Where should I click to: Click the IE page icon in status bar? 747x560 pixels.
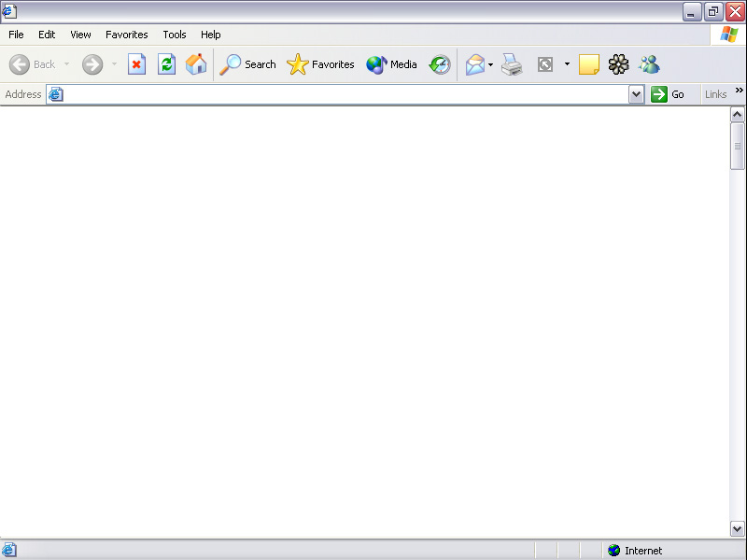click(9, 550)
